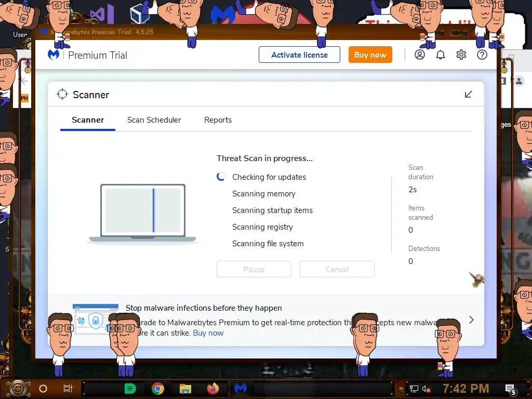Select the Scanner tab
Image resolution: width=532 pixels, height=399 pixels.
pyautogui.click(x=87, y=120)
